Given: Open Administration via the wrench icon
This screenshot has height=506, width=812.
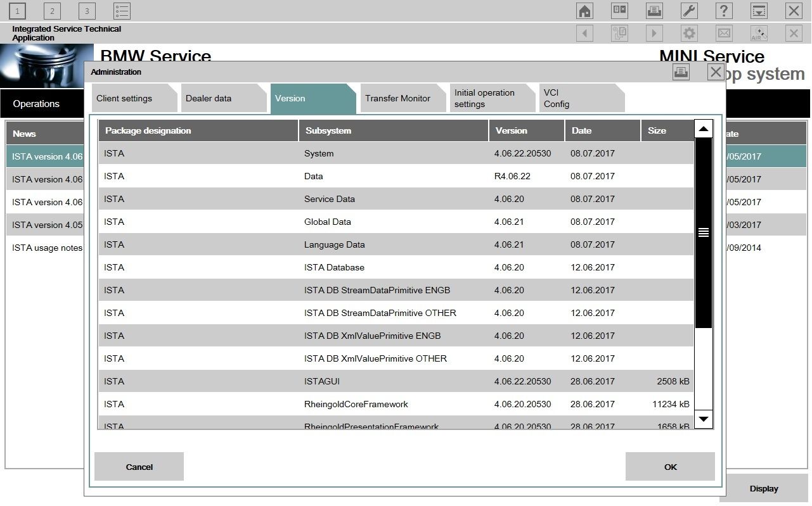Looking at the screenshot, I should pos(688,10).
